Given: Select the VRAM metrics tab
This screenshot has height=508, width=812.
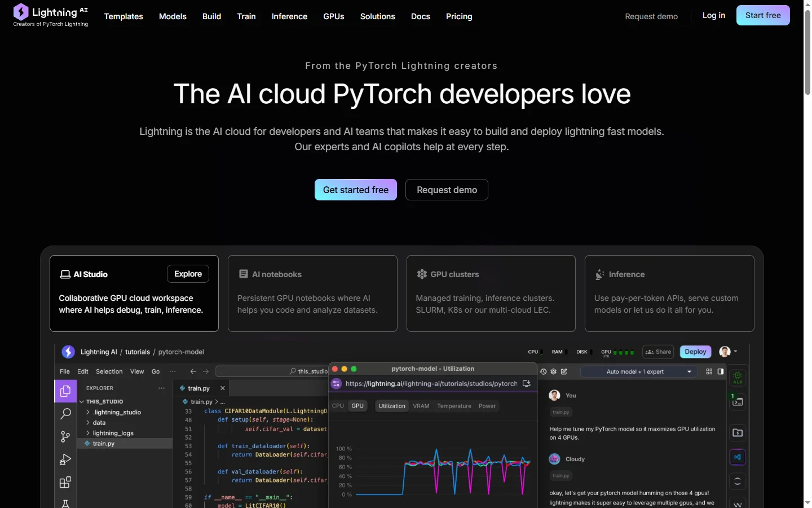Looking at the screenshot, I should pyautogui.click(x=421, y=406).
